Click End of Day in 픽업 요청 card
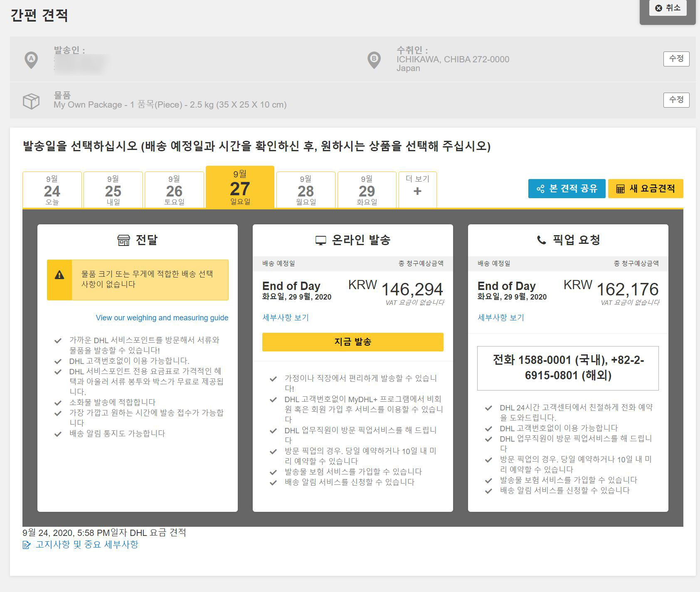The image size is (700, 592). (506, 286)
